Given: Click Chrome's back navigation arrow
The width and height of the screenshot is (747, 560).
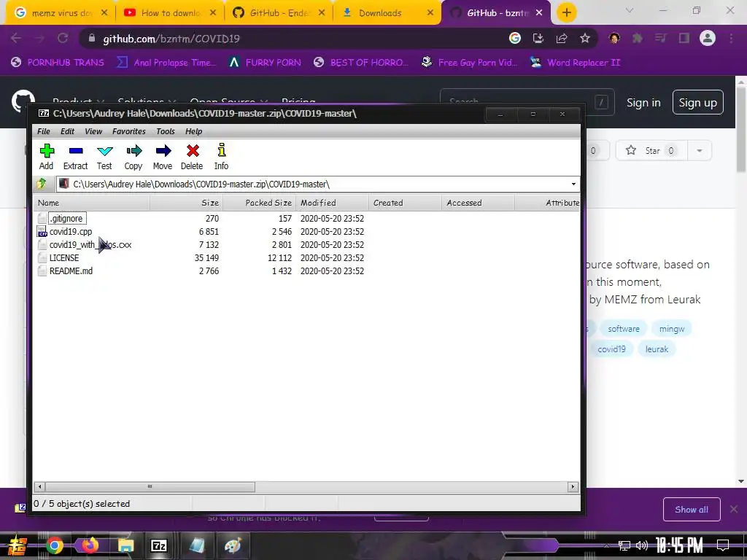Looking at the screenshot, I should 16,38.
